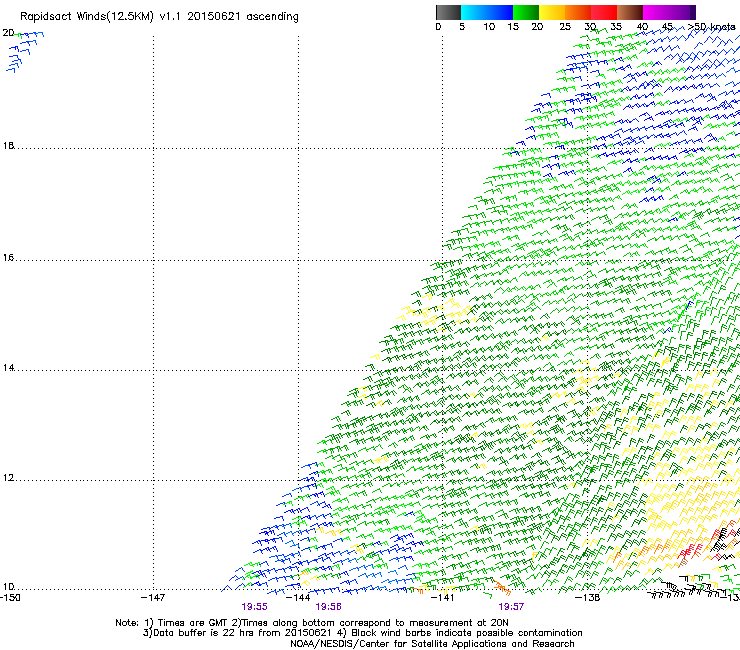Click the plot title 'Rapidscat Winds(12.5KM) v1.1'
Viewport: 740px width, 650px height.
(x=101, y=17)
